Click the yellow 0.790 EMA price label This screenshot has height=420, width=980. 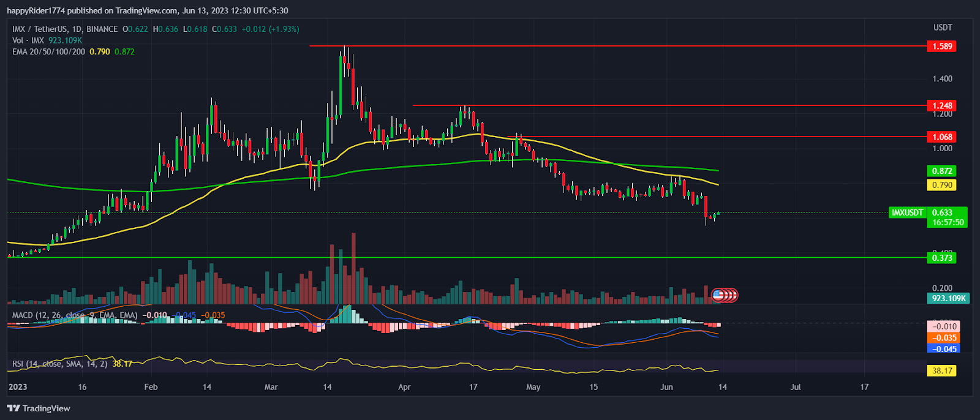pos(942,185)
